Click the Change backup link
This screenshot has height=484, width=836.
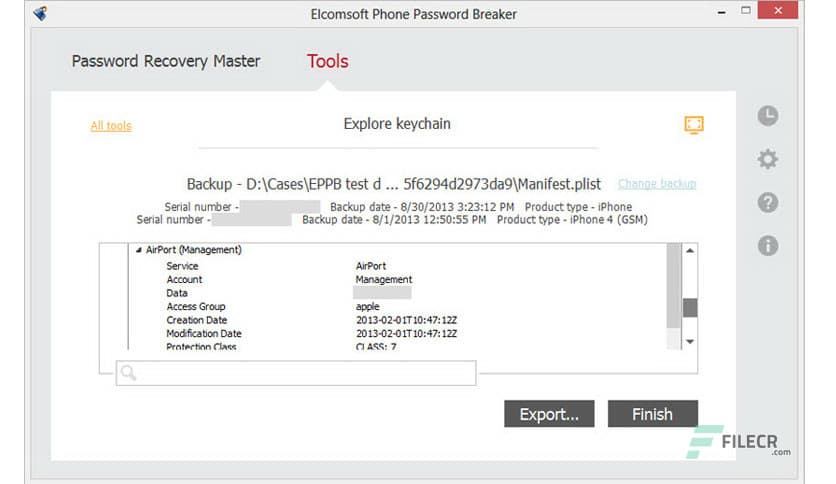tap(657, 183)
